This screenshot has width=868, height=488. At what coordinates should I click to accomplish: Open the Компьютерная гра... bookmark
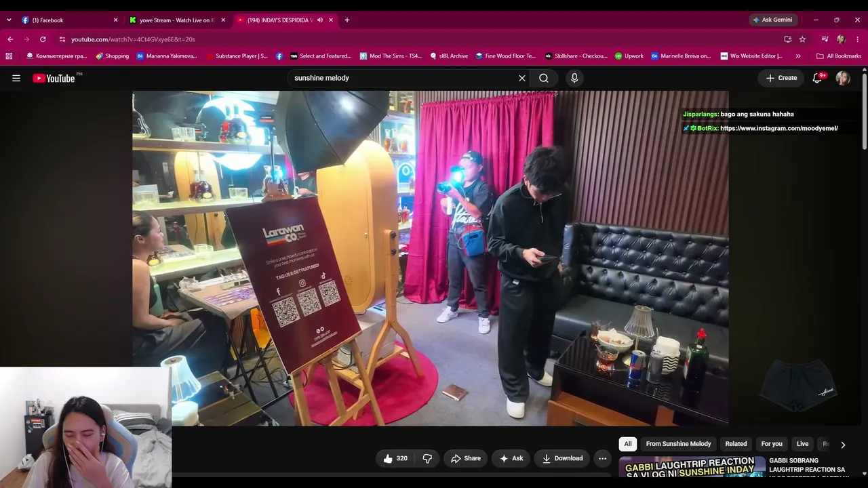click(56, 56)
